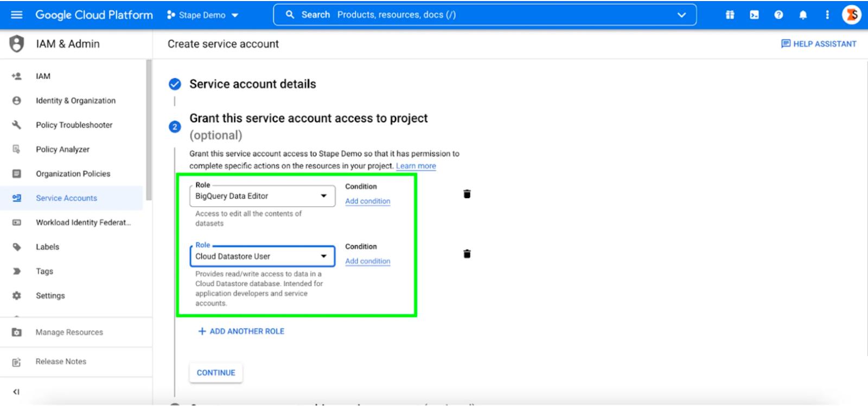Click the Service Accounts sidebar icon
This screenshot has height=406, width=868.
17,198
